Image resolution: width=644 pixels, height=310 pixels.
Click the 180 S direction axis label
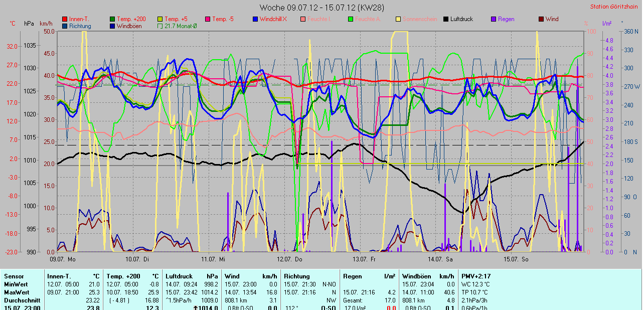630,141
